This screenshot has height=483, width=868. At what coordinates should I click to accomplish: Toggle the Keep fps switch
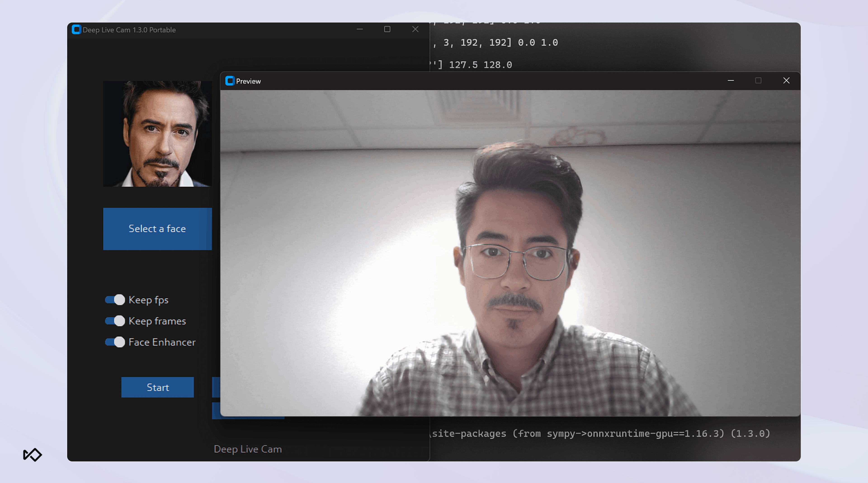[115, 300]
